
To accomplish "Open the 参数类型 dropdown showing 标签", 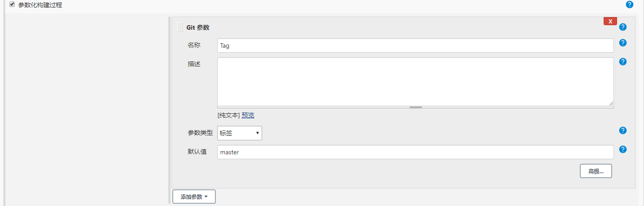I will coord(240,133).
